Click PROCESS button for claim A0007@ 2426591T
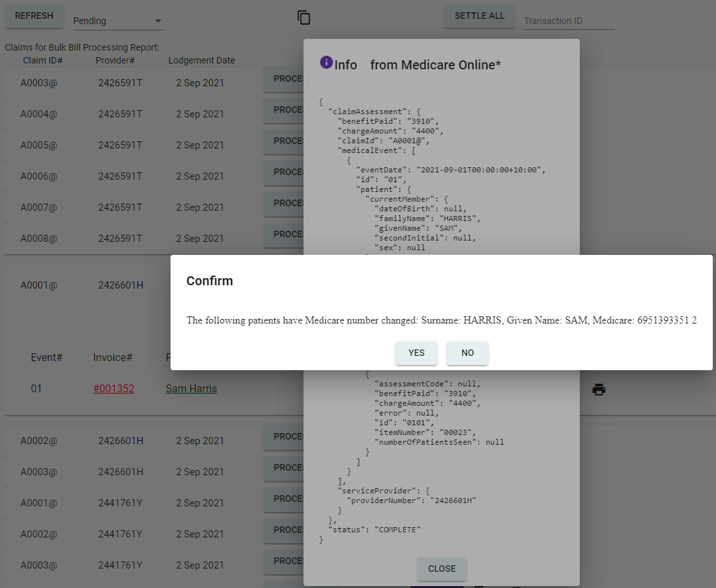The image size is (716, 588). 283,203
